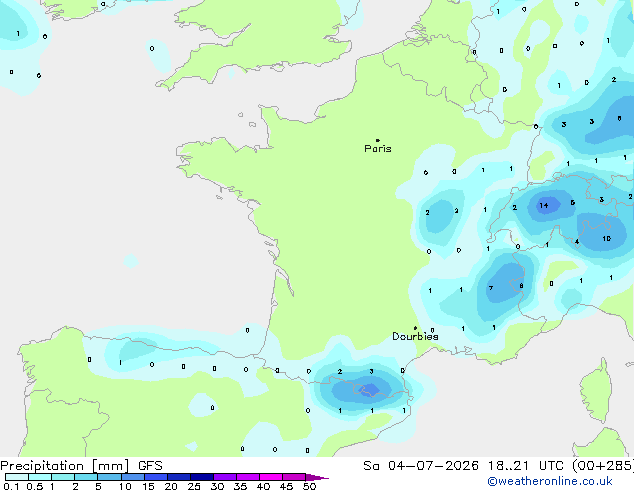
Task: Click the legend label 50
Action: (310, 486)
